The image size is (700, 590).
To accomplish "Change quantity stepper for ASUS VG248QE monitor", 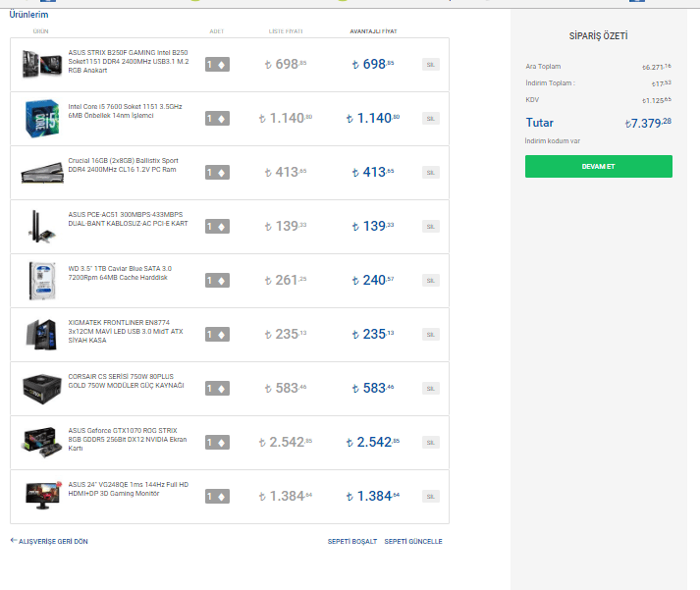I will pos(217,497).
